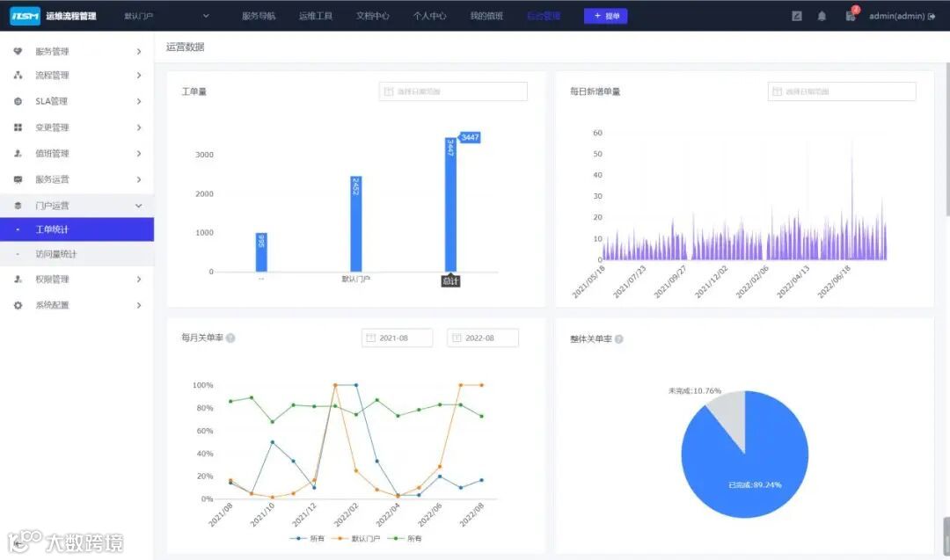This screenshot has width=950, height=560.
Task: Click the 总计 bar showing 3447
Action: pos(450,205)
